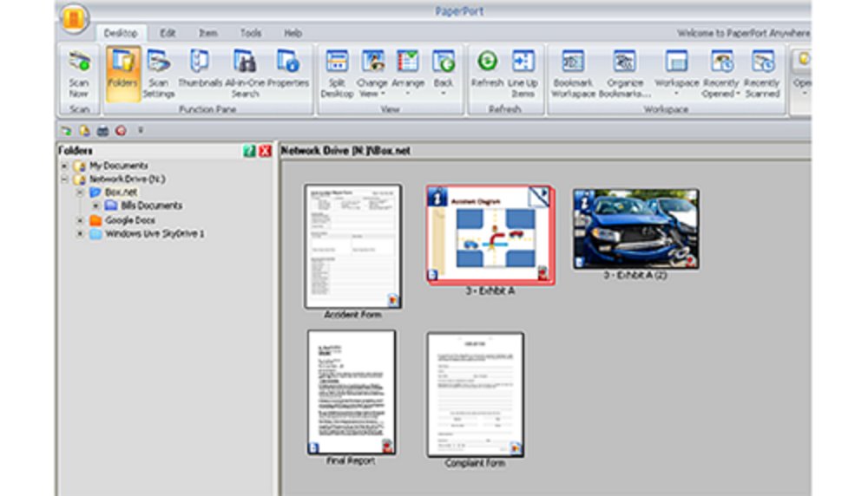Click 'Complaint Form' file name label
This screenshot has width=868, height=496.
475,463
